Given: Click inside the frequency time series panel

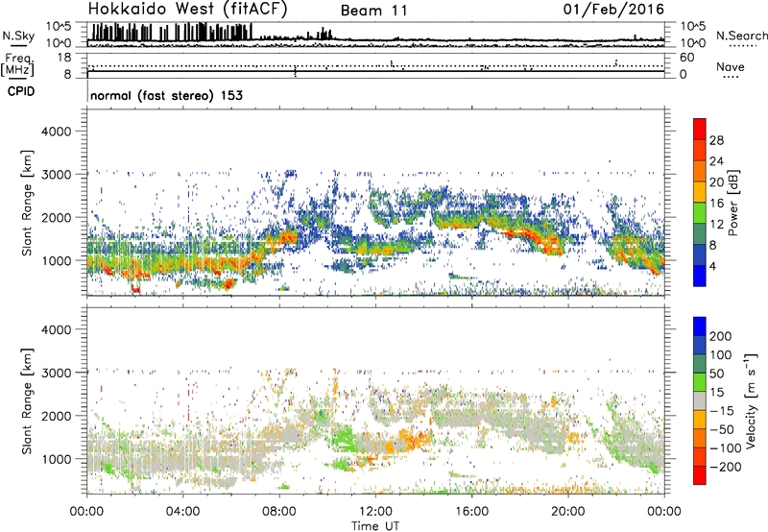Looking at the screenshot, I should coord(375,65).
